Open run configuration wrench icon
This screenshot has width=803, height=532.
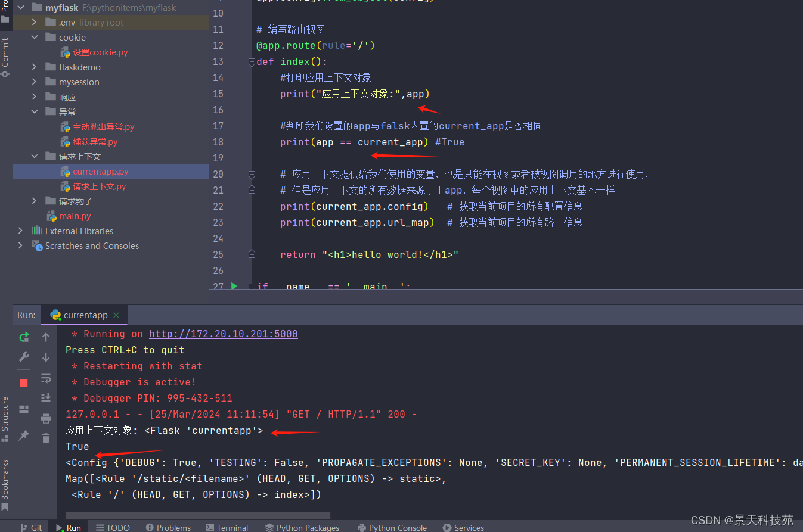pos(24,357)
